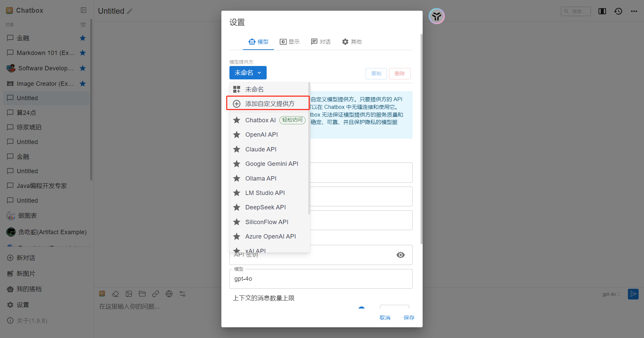
Task: Switch to the 模型 model tab
Action: pos(258,42)
